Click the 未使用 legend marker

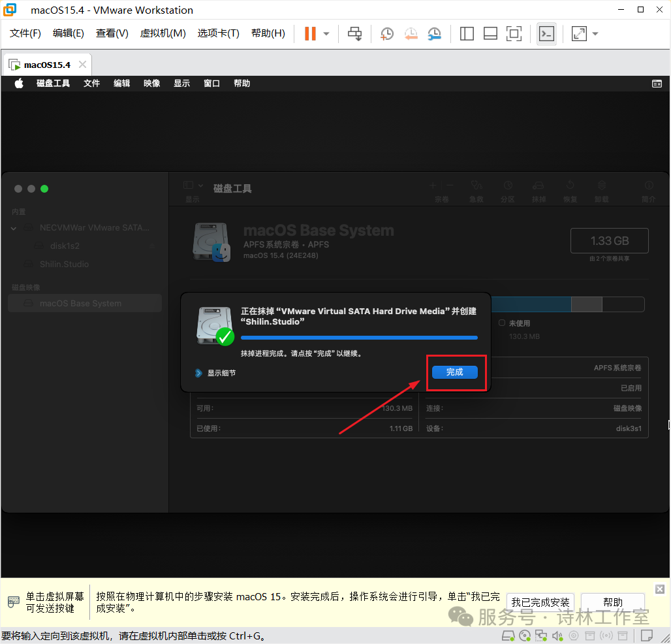502,323
